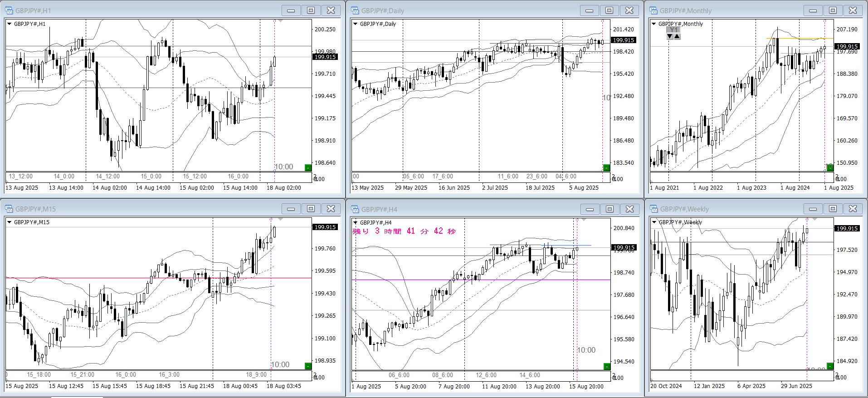Click the GBPJPY#,M15 chart window icon
Viewport: 868px width, 398px height.
click(x=9, y=209)
